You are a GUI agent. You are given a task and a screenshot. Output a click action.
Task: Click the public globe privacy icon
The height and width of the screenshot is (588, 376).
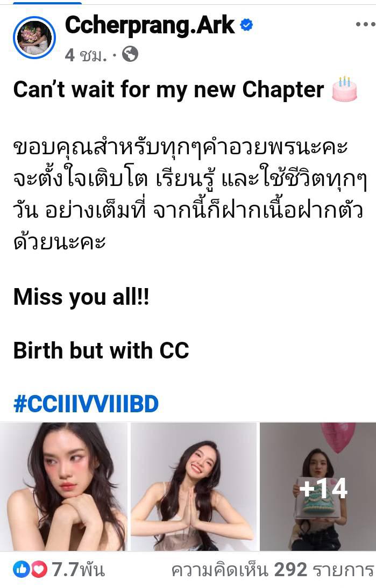click(x=130, y=54)
